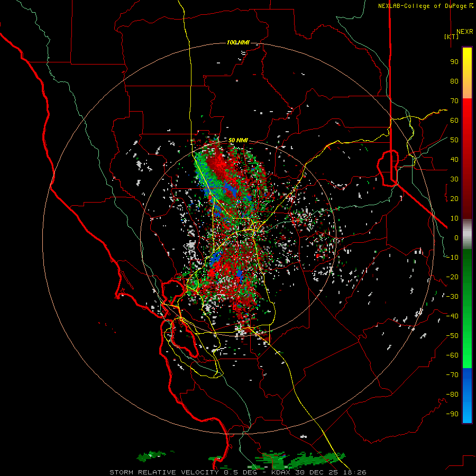
Task: Click the 70 value on the color scale
Action: pos(454,101)
